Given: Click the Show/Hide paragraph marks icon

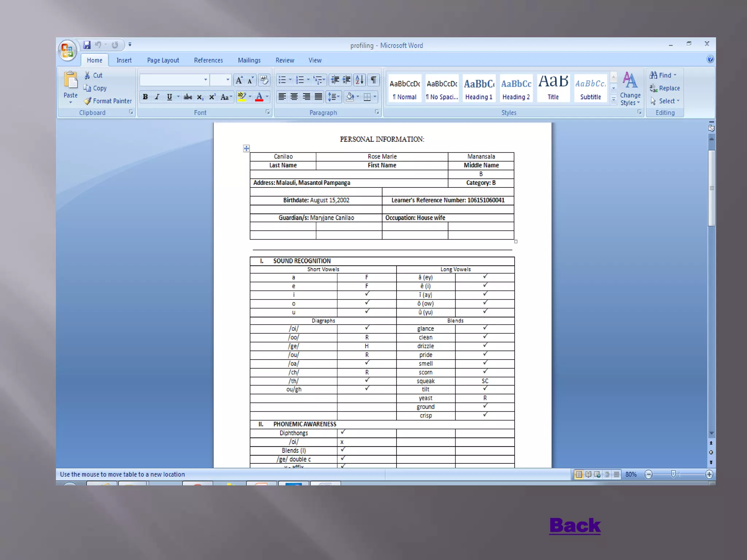Looking at the screenshot, I should 373,80.
